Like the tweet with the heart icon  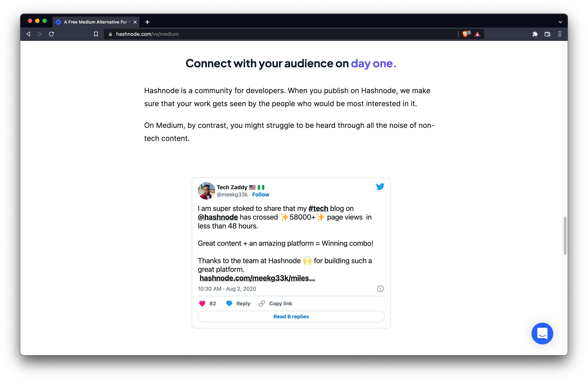[202, 304]
